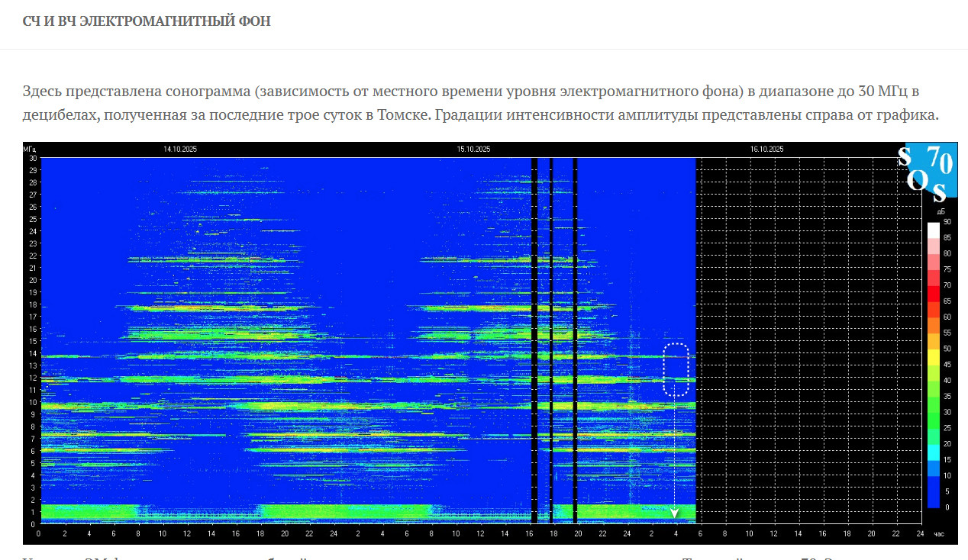Viewport: 968px width, 560px height.
Task: Click the white downward arrow marker
Action: (675, 513)
